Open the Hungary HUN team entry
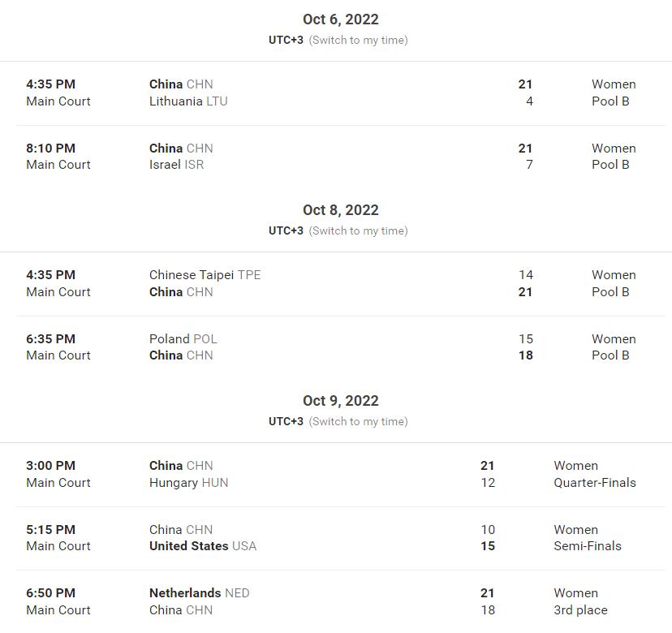672x633 pixels. click(188, 483)
